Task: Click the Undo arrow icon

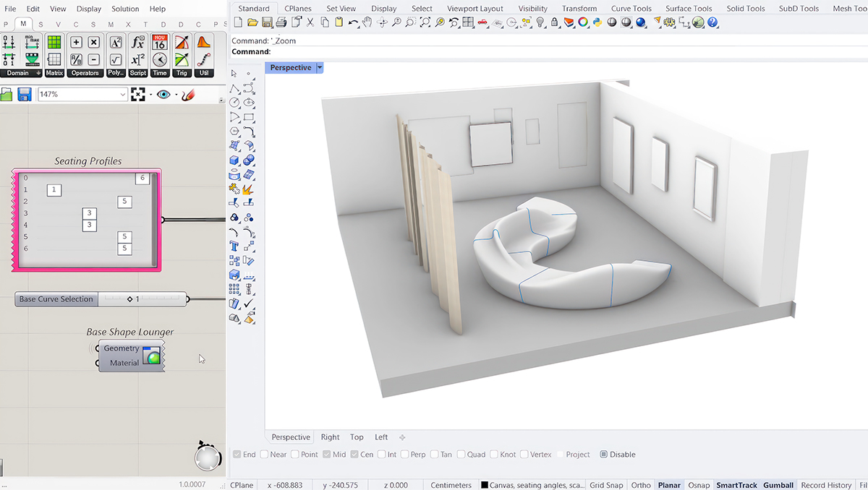Action: coord(353,22)
